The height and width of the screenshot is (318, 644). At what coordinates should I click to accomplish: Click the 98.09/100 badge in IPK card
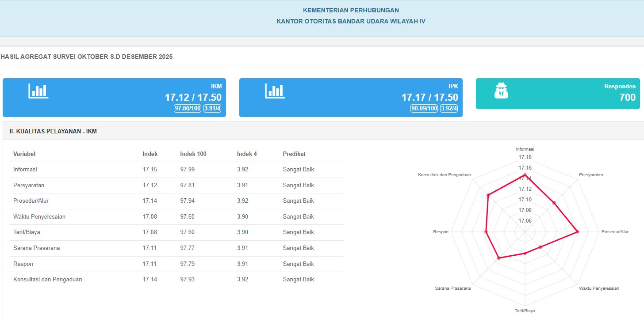click(424, 109)
